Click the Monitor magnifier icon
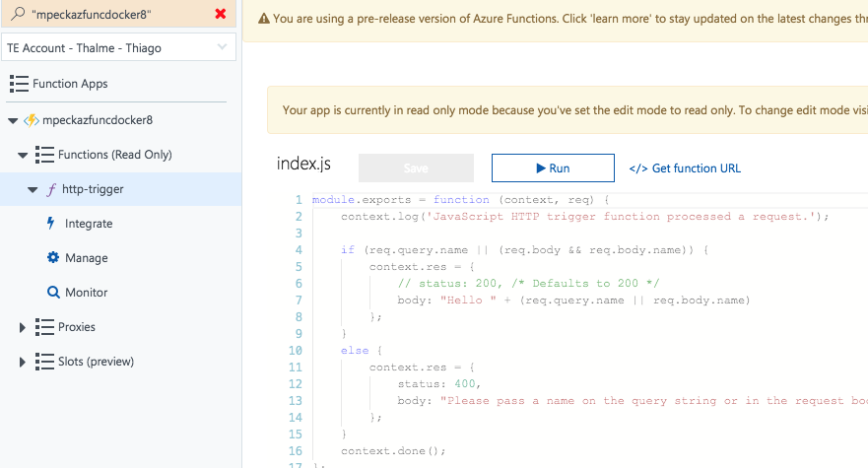 [x=53, y=292]
